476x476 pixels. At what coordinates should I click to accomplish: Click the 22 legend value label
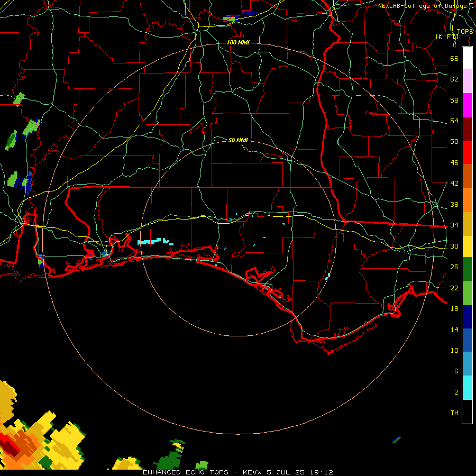[454, 288]
